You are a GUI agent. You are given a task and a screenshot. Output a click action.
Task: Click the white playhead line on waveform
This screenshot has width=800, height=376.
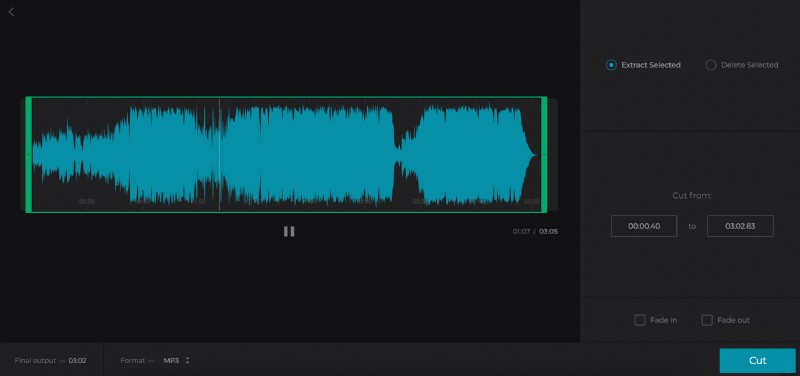coord(220,155)
